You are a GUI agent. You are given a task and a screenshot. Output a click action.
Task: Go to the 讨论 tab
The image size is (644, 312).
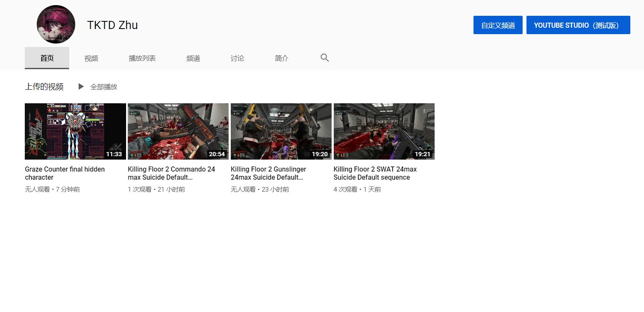[x=237, y=58]
